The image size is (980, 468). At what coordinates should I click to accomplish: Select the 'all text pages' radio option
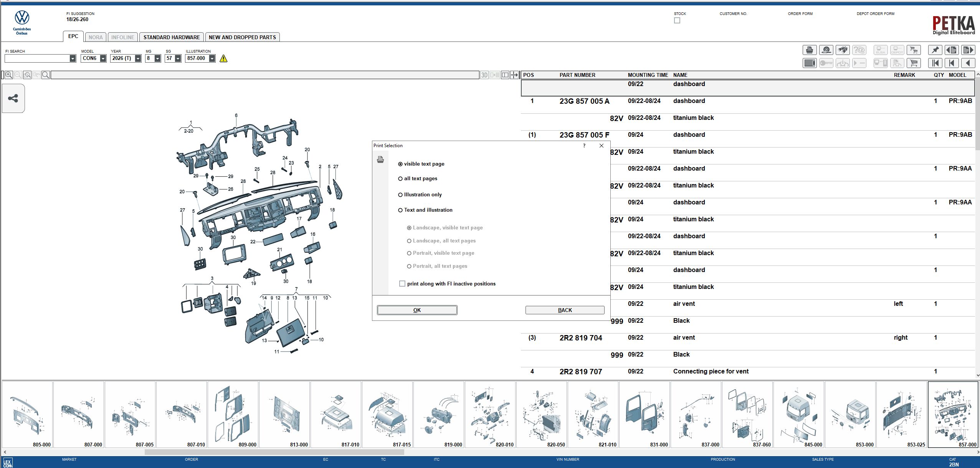[400, 178]
